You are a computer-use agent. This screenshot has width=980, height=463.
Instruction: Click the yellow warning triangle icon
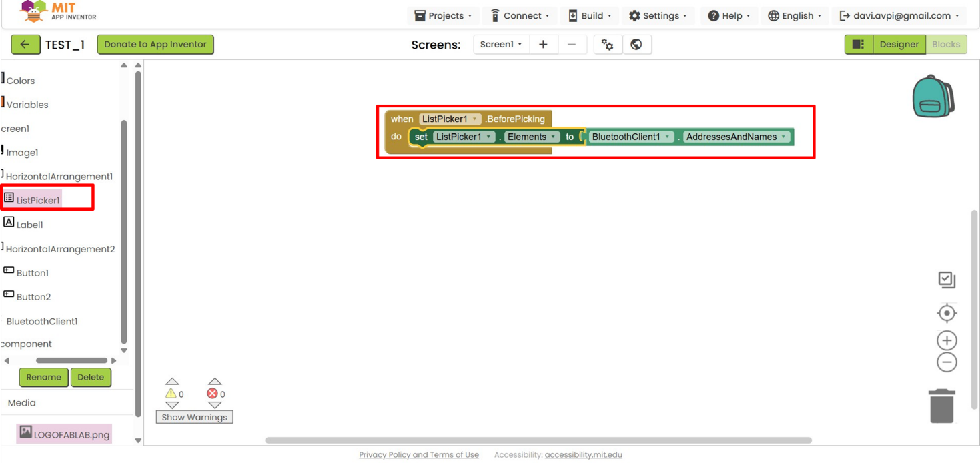click(171, 394)
